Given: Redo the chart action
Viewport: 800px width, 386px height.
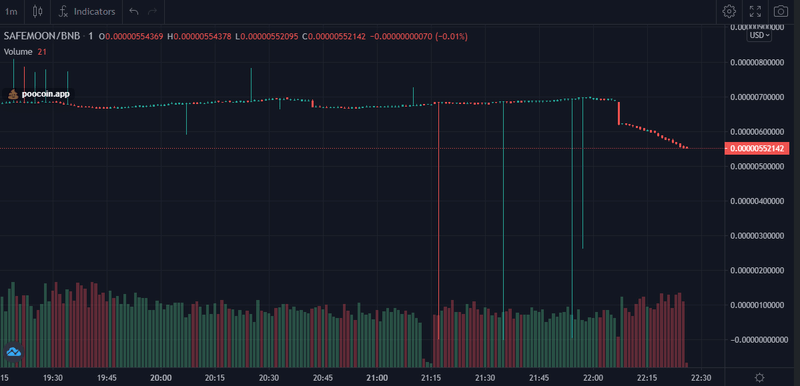Looking at the screenshot, I should [x=152, y=11].
